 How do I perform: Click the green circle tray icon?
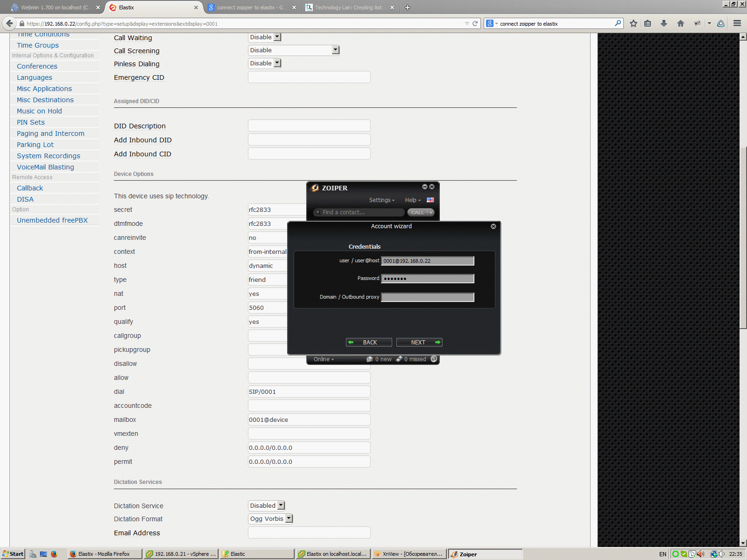[x=675, y=554]
